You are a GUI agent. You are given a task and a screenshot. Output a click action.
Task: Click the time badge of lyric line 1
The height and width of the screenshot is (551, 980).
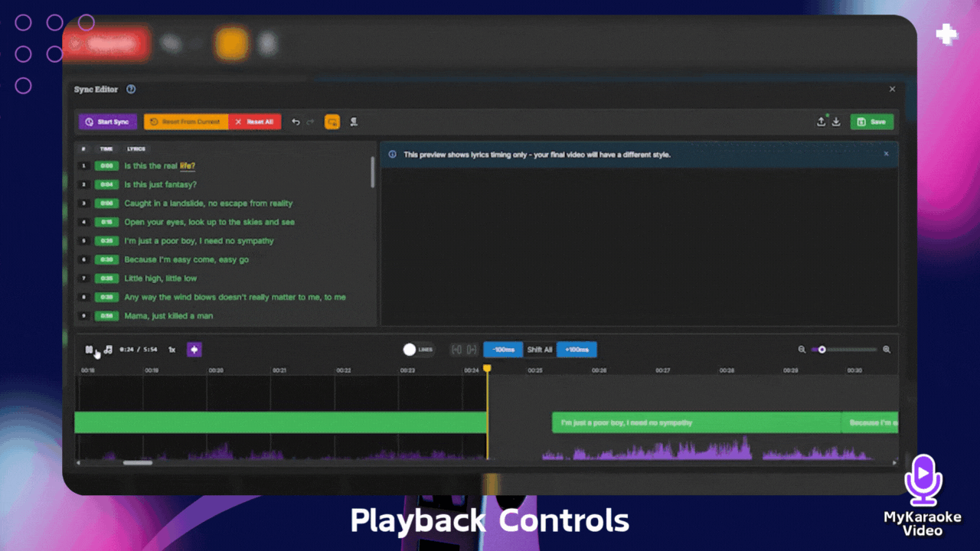tap(106, 166)
